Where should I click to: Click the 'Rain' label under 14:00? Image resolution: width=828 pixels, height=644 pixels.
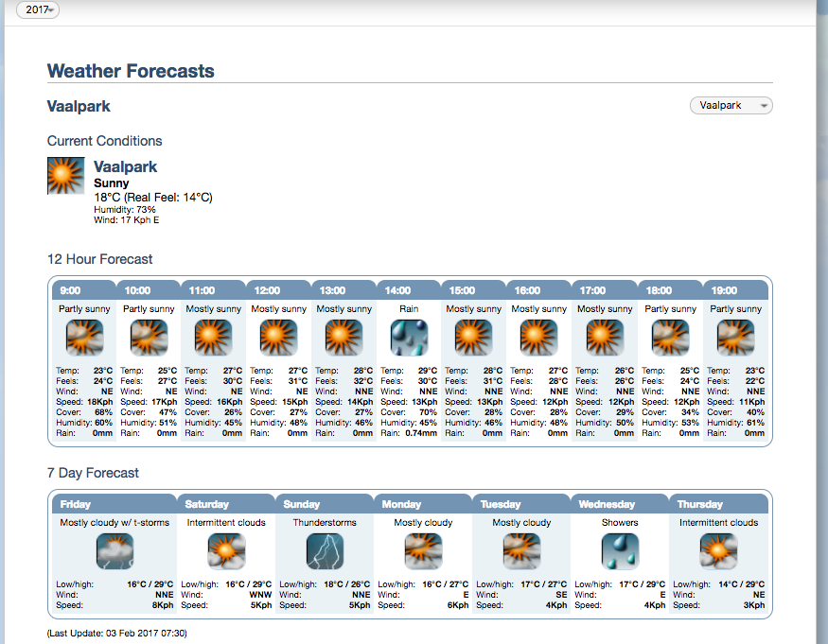point(409,309)
